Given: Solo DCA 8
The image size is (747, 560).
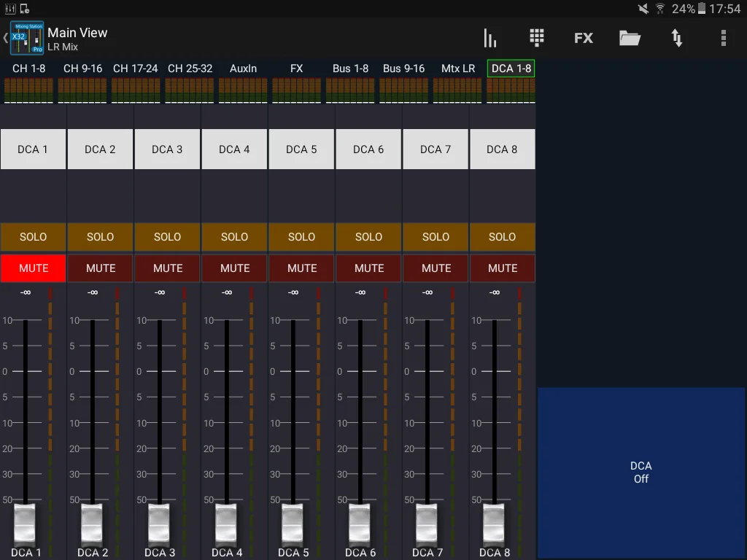Looking at the screenshot, I should point(502,236).
